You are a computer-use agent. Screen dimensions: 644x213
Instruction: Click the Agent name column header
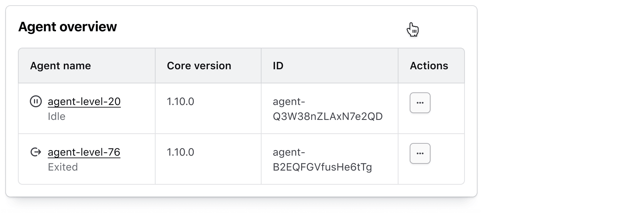[x=60, y=66]
